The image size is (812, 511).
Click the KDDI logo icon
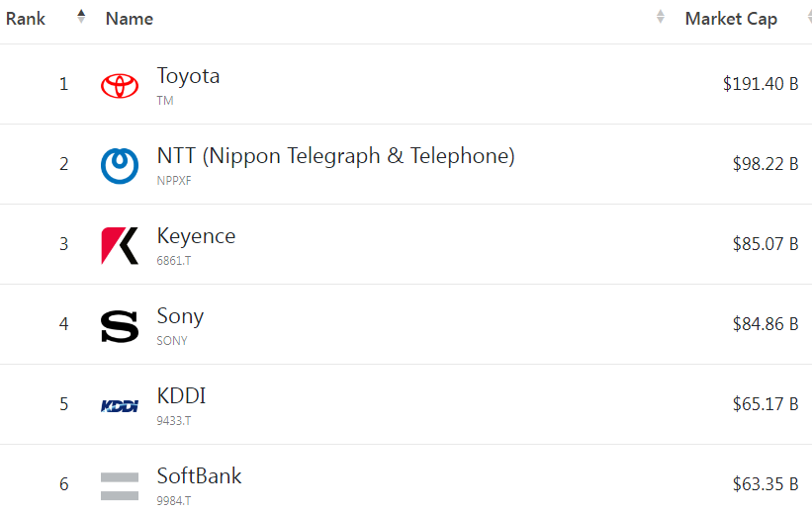point(120,405)
